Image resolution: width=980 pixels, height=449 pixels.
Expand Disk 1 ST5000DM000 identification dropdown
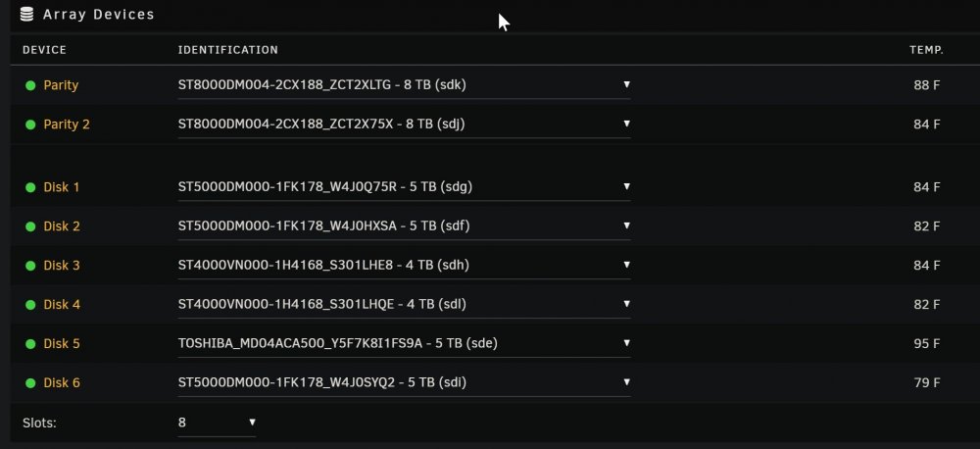[x=405, y=187]
